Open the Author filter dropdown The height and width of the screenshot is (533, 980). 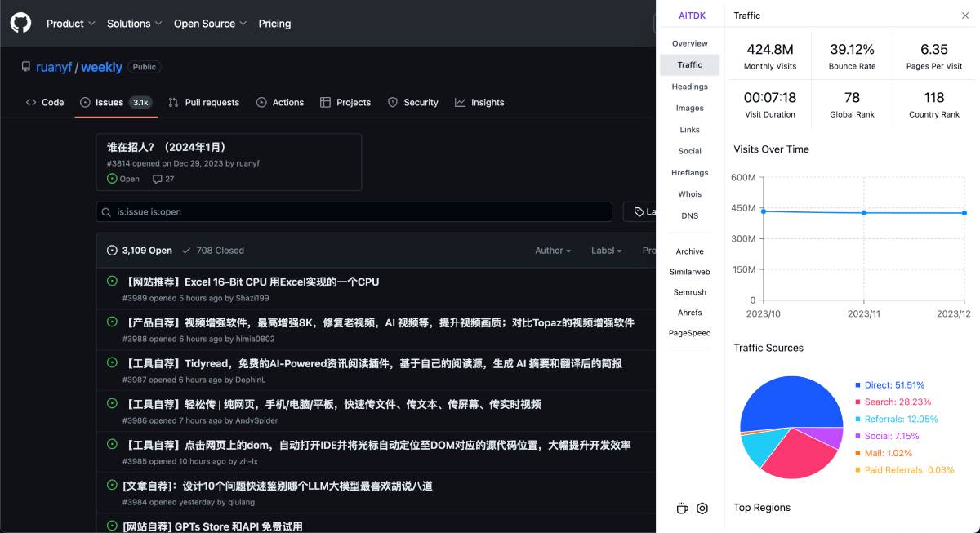coord(553,250)
